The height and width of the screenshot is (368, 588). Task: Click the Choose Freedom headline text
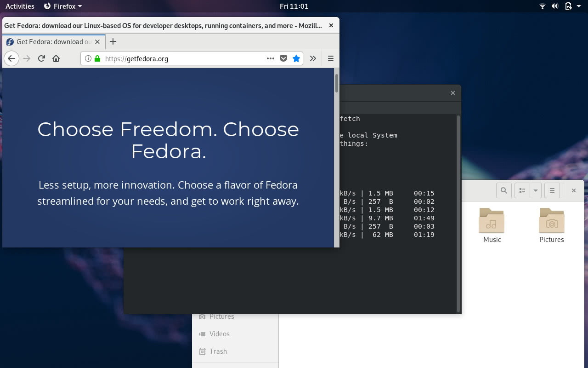point(168,140)
